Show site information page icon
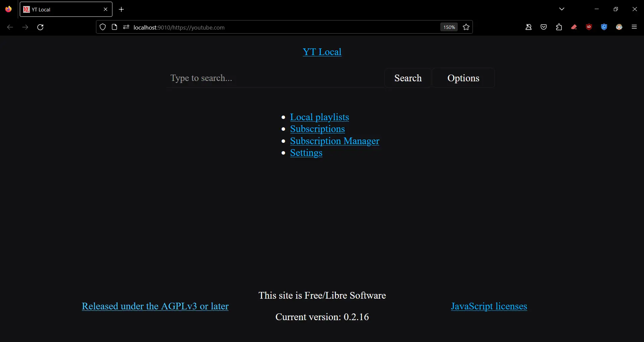The width and height of the screenshot is (644, 342). click(114, 27)
